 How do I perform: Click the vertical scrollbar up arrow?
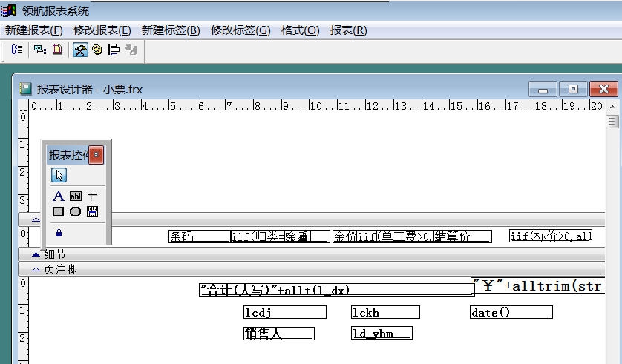tap(612, 107)
